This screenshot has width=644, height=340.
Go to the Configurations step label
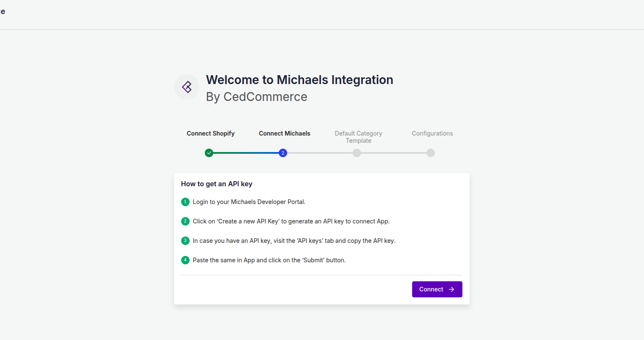coord(432,133)
